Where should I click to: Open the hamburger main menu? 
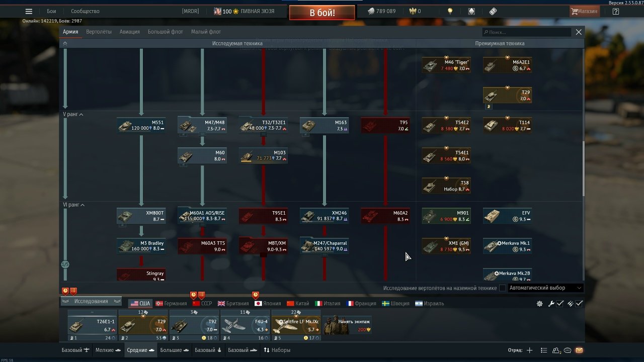coord(29,11)
